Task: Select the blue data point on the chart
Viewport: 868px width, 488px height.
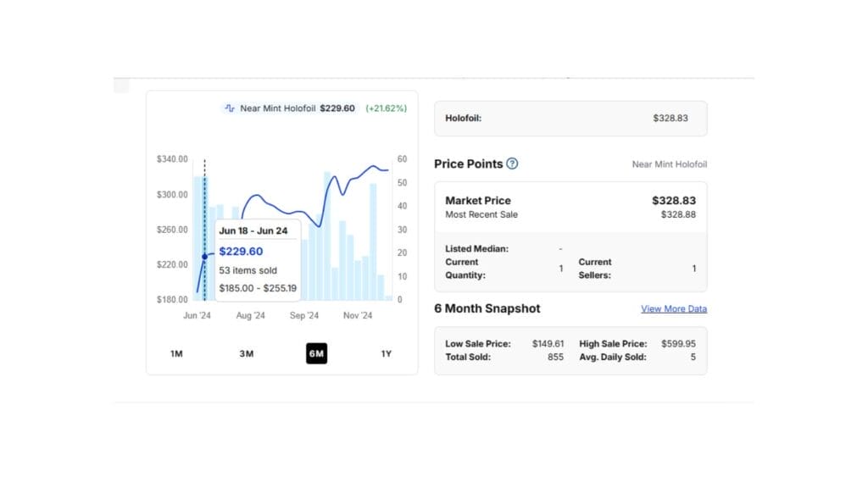Action: [x=205, y=256]
